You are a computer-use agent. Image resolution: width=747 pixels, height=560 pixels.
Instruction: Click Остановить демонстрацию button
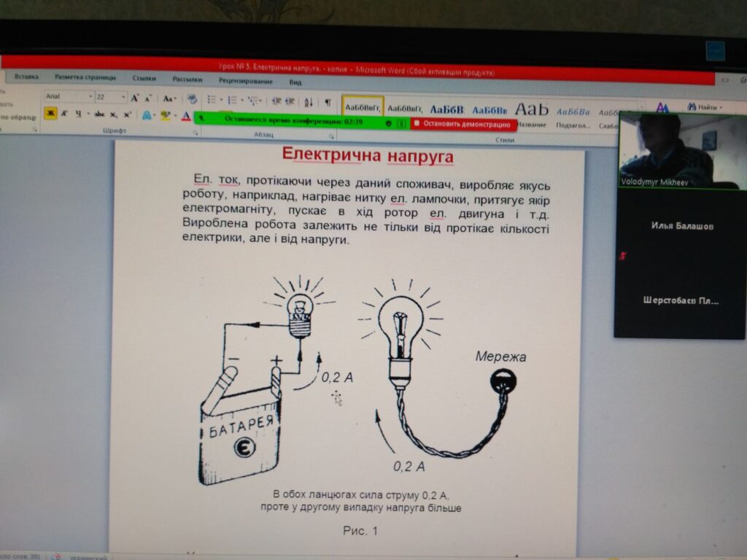463,124
